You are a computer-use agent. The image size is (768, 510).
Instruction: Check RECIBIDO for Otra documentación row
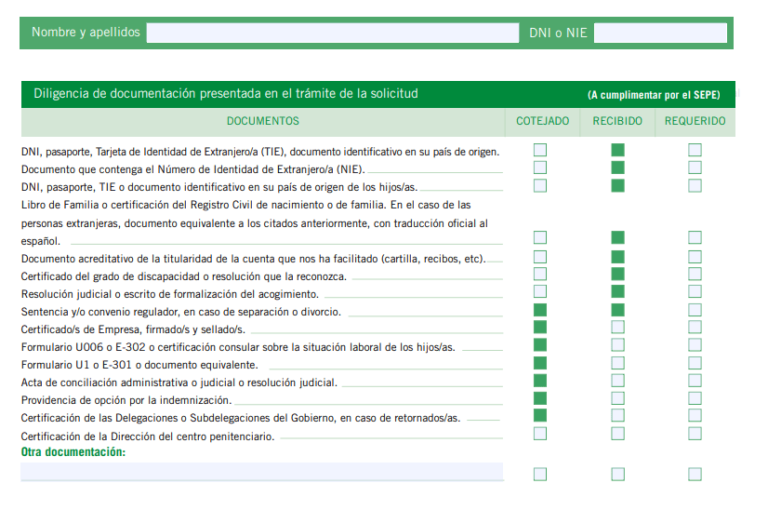(x=618, y=474)
